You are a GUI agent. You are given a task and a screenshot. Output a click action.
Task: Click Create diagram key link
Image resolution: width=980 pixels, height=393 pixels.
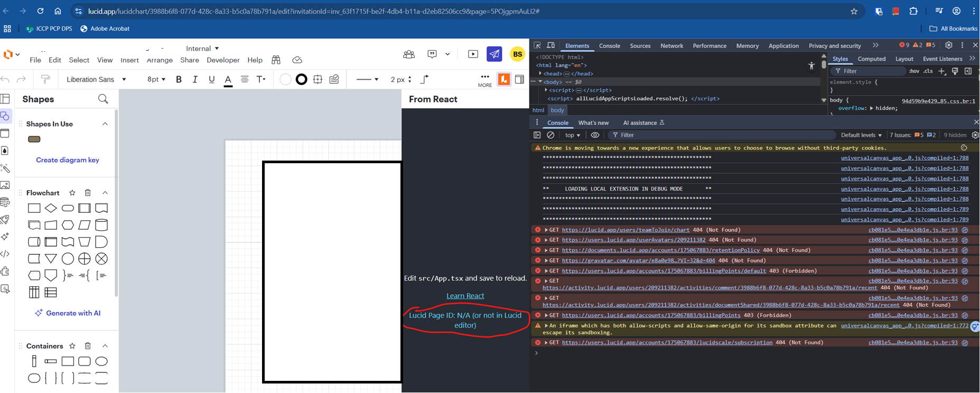point(68,160)
